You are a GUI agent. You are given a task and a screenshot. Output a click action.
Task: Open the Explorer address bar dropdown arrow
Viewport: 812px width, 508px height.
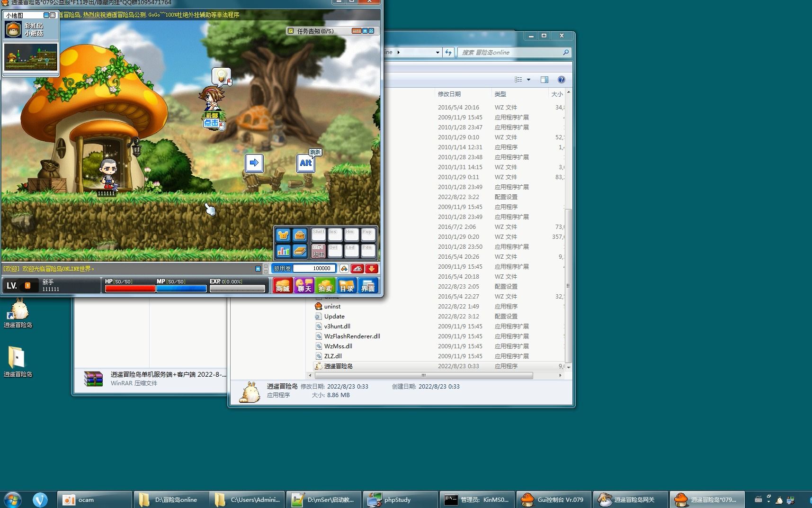coord(437,52)
